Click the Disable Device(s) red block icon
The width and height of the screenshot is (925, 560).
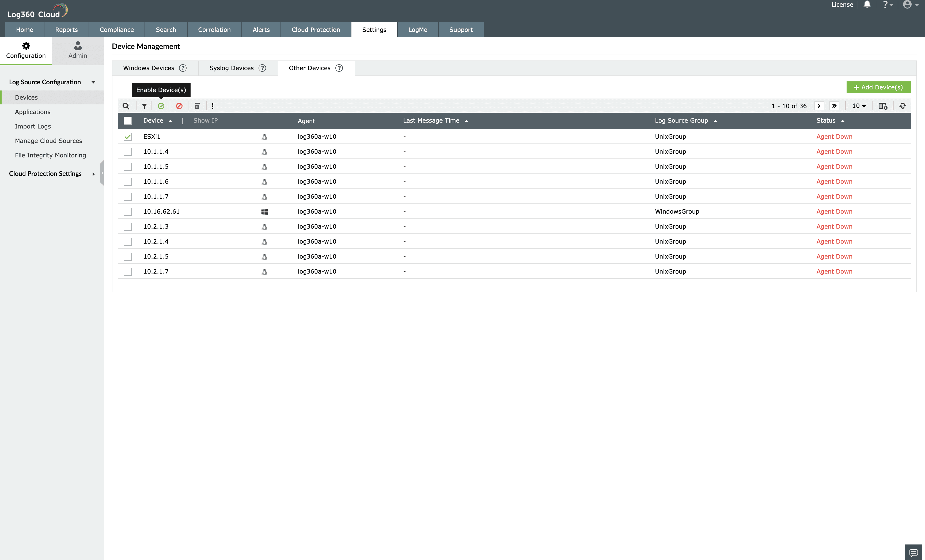point(179,106)
